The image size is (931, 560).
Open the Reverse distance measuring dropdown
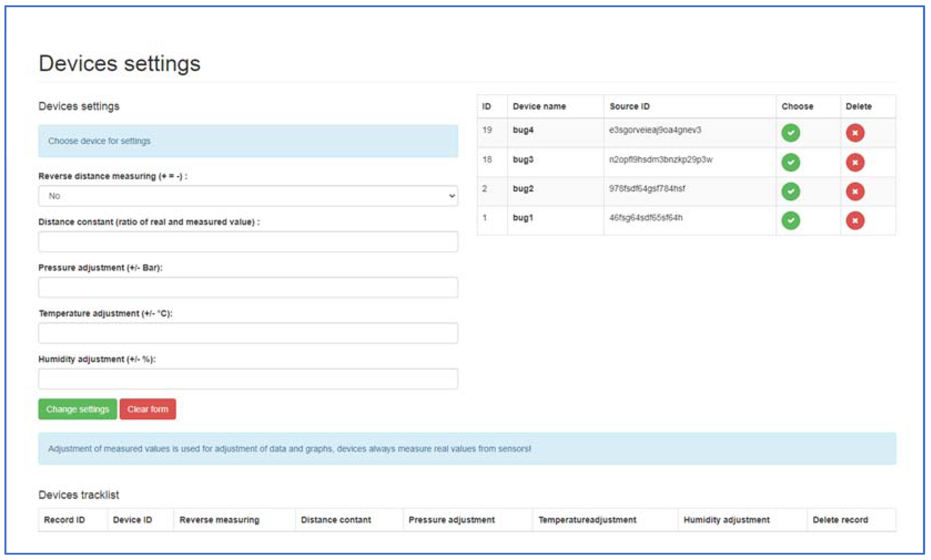248,196
